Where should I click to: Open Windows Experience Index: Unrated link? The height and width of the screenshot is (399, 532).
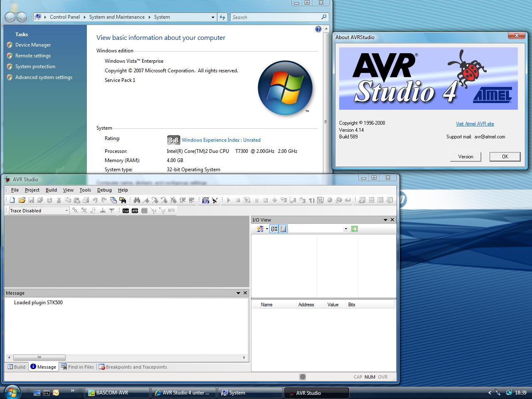(221, 140)
